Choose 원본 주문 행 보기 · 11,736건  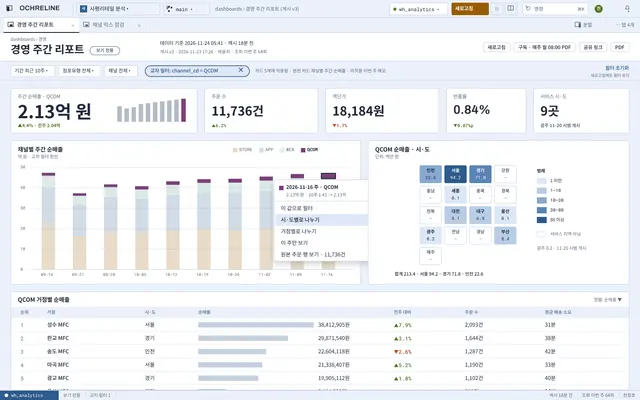(322, 254)
